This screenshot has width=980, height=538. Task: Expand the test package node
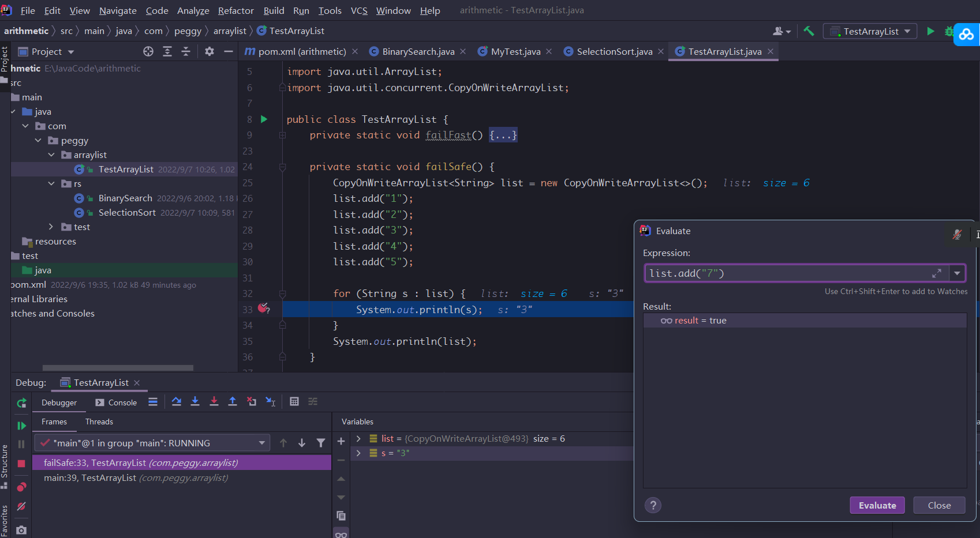point(51,227)
